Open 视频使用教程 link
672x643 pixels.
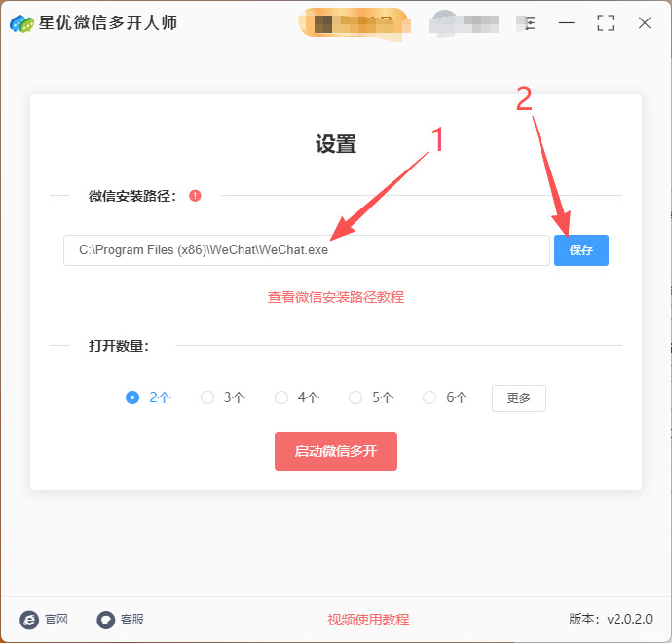[368, 620]
